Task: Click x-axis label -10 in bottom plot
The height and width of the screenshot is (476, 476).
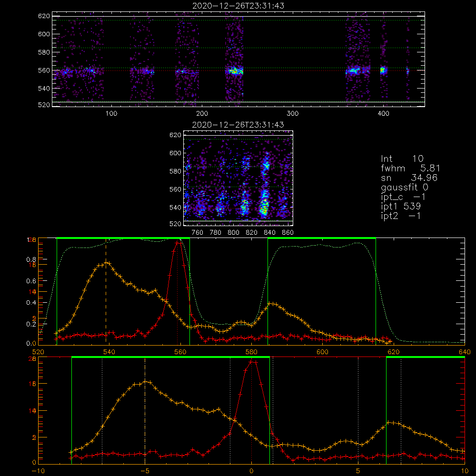Action: point(38,471)
